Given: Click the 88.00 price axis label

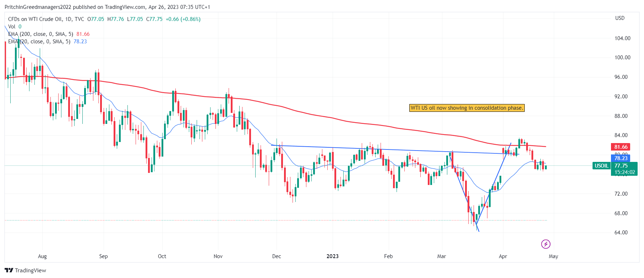Looking at the screenshot, I should (621, 116).
